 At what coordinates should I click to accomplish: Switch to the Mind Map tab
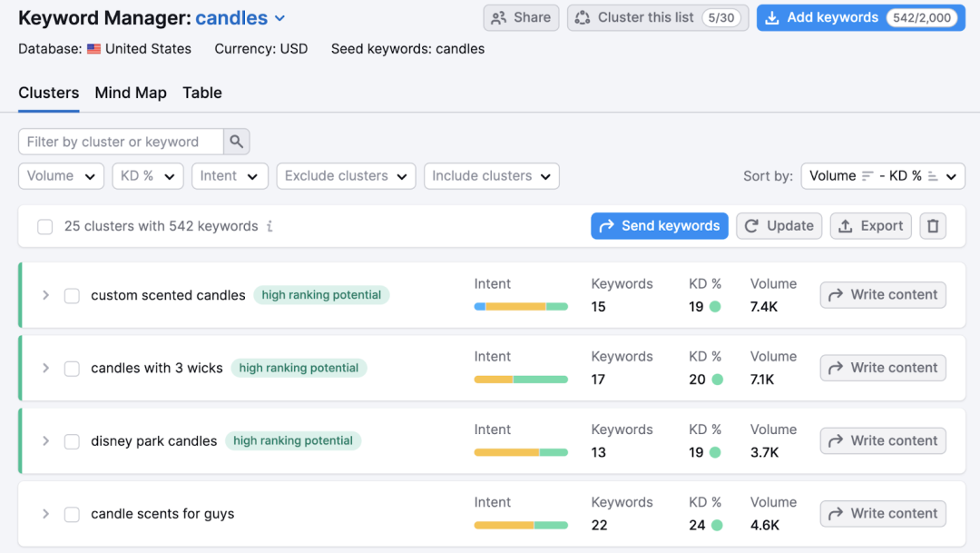131,93
